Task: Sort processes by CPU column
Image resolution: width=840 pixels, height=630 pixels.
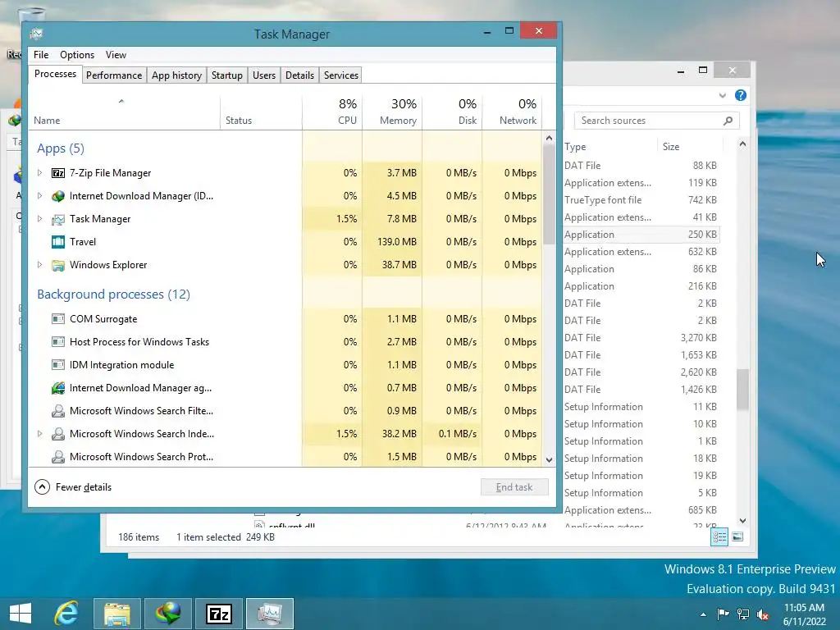Action: 333,112
